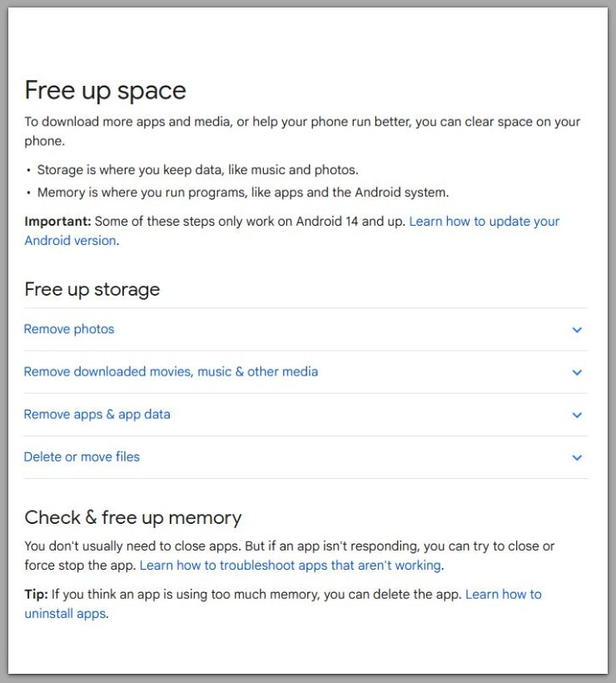Click chevron next to Remove downloaded movies
The height and width of the screenshot is (683, 616).
pos(577,372)
